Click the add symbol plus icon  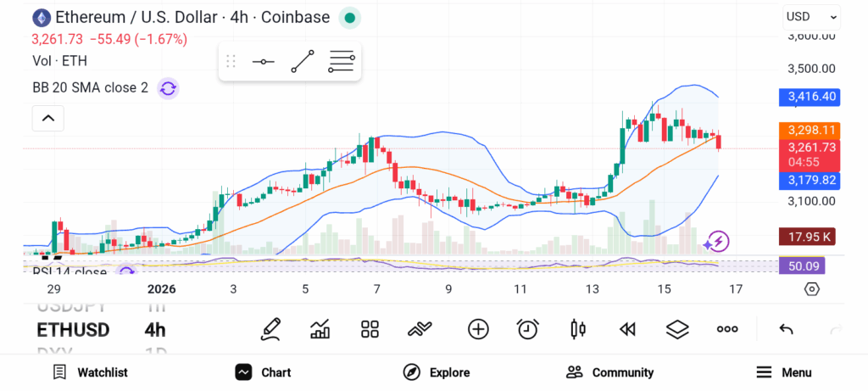click(478, 329)
